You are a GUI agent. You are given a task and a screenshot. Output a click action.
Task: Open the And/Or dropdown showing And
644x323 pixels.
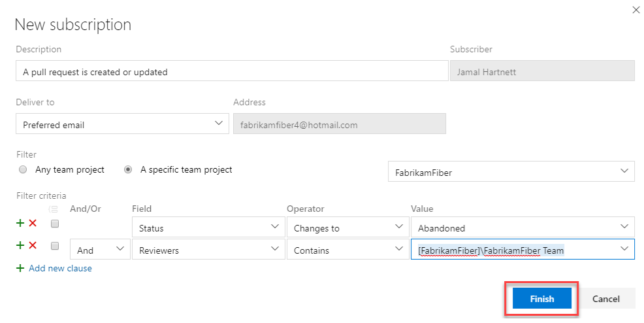coord(99,250)
